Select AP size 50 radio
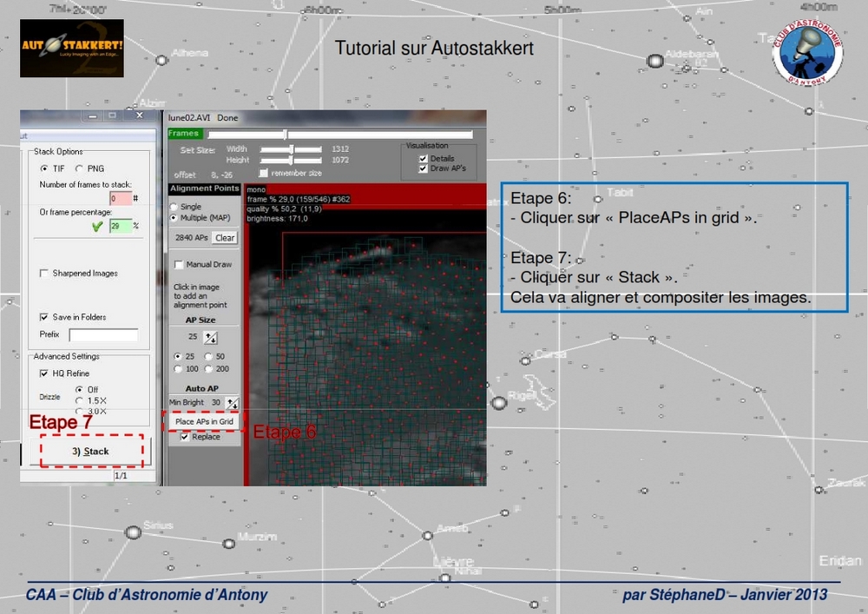 click(x=208, y=356)
